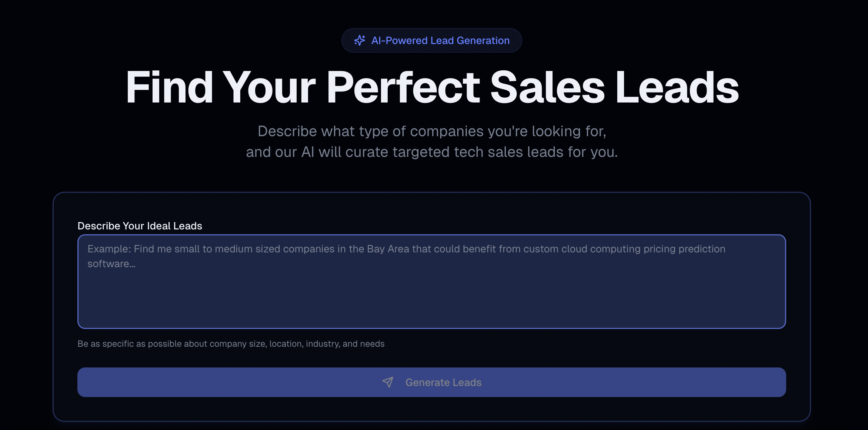The image size is (868, 430).
Task: Select the AI sparkle symbol beside badge text
Action: [360, 40]
